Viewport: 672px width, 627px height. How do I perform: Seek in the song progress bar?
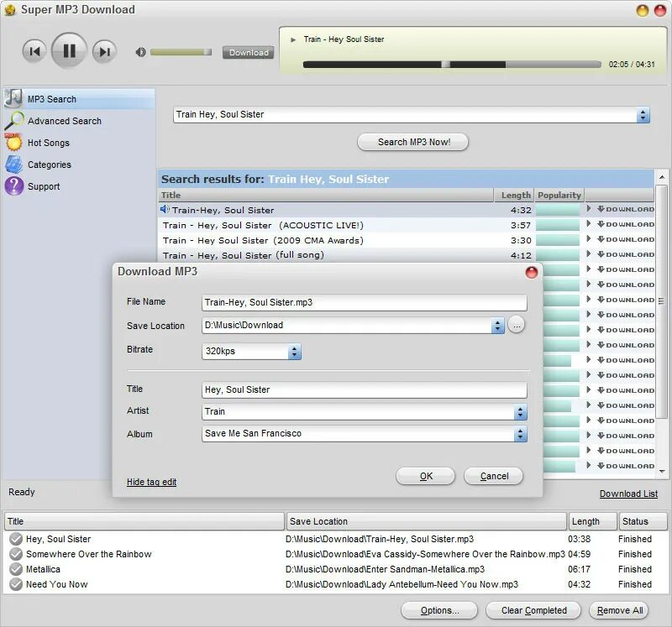pos(452,65)
